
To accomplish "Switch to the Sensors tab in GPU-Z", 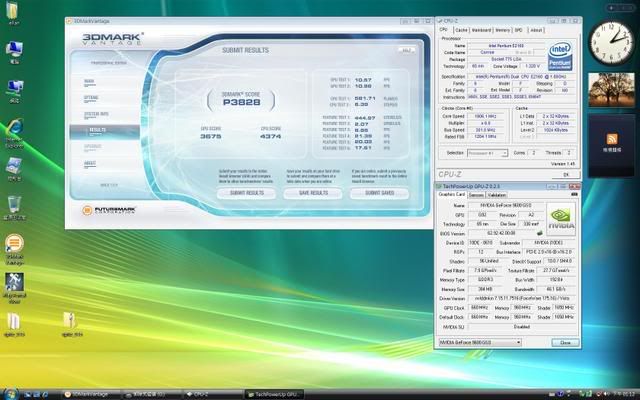I will [476, 195].
